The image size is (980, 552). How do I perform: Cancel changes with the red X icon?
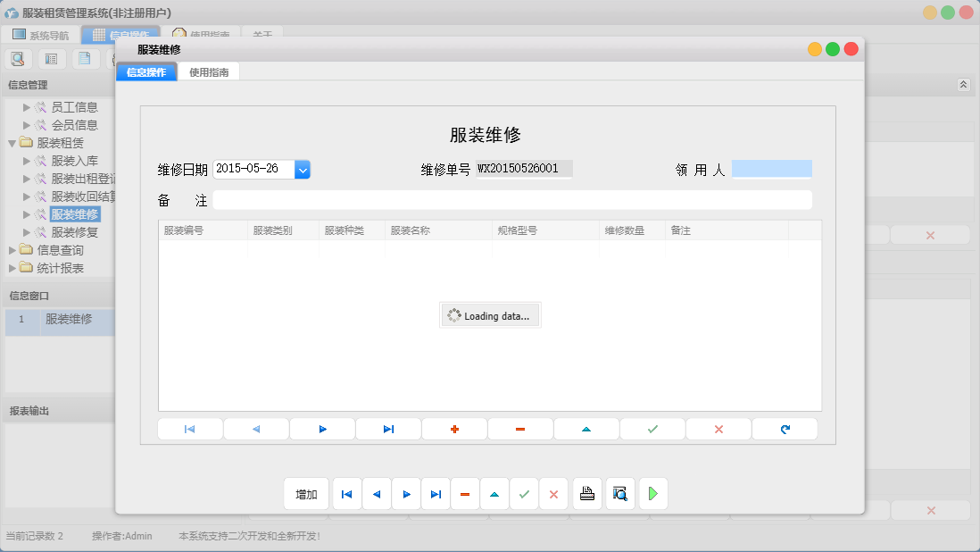(x=718, y=429)
